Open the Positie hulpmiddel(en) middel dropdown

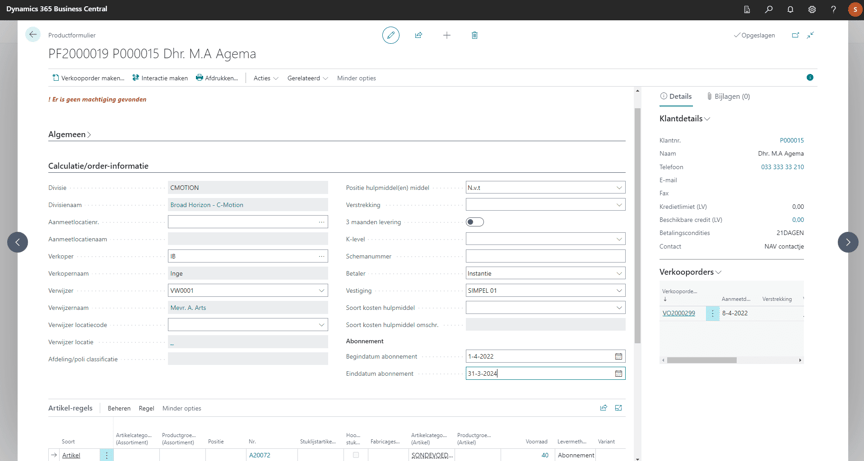pyautogui.click(x=619, y=188)
